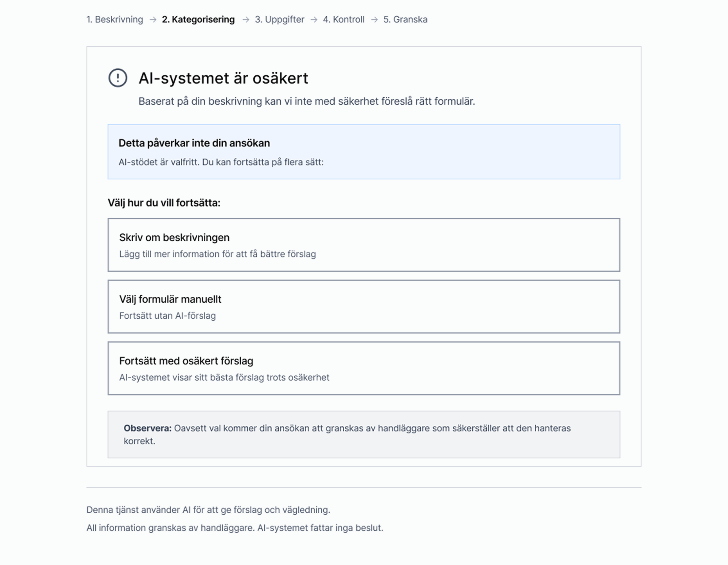The height and width of the screenshot is (565, 728).
Task: Choose "Skriv om beskrivningen" option
Action: point(364,245)
